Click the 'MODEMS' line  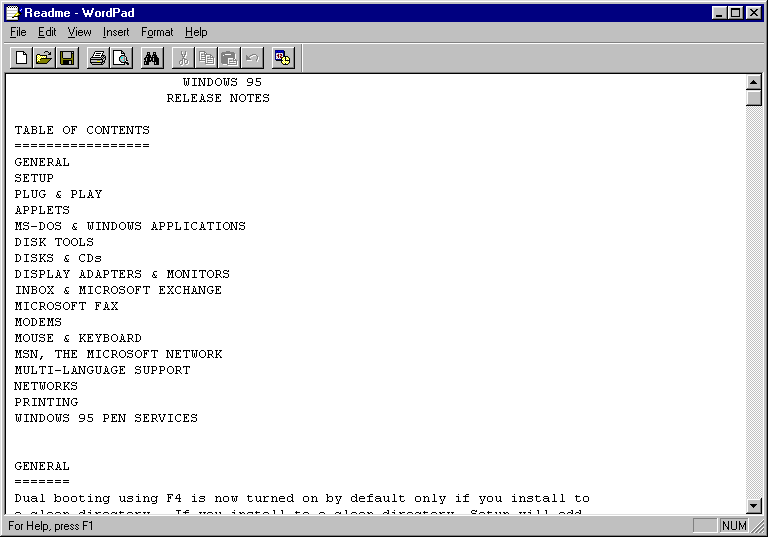(x=38, y=322)
